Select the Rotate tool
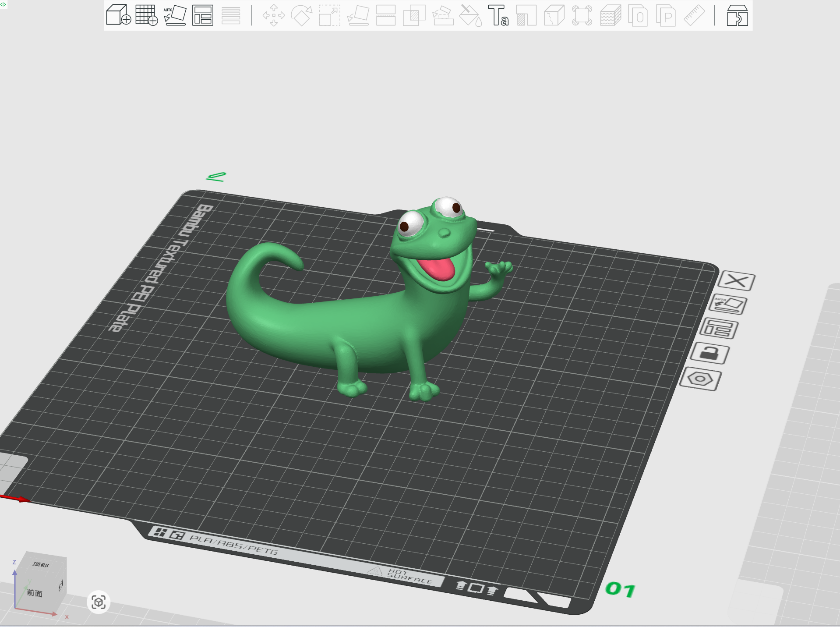 click(x=302, y=15)
